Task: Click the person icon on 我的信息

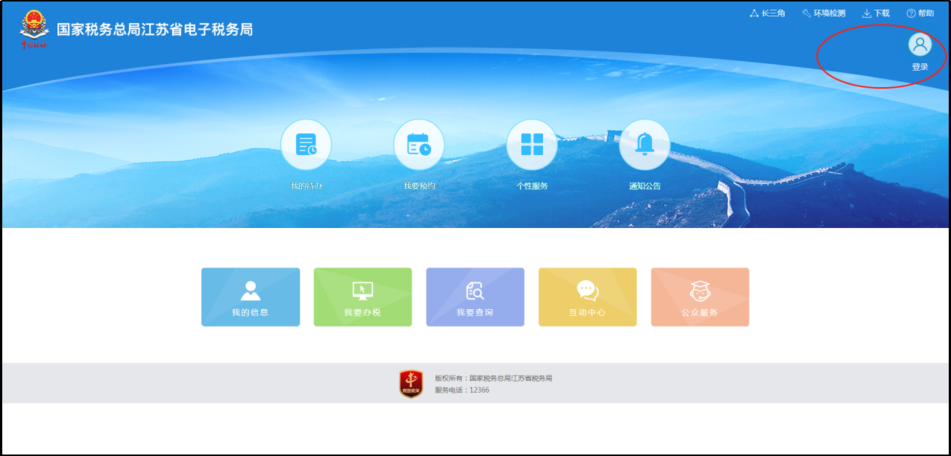Action: pos(250,290)
